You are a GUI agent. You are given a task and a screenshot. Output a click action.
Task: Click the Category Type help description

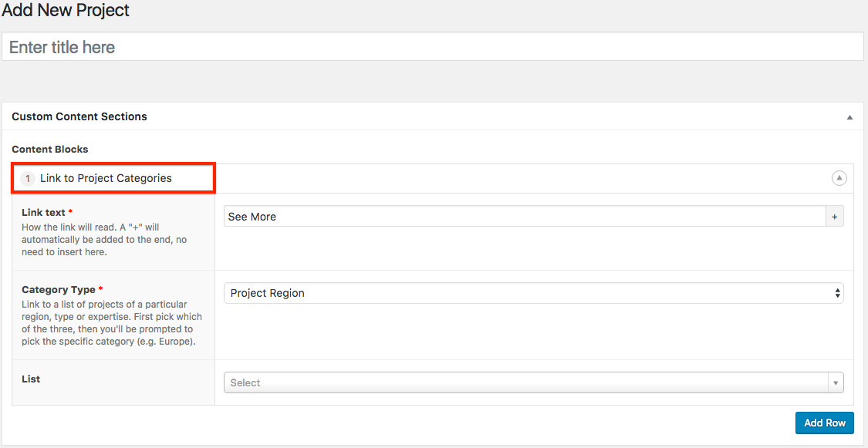coord(112,322)
